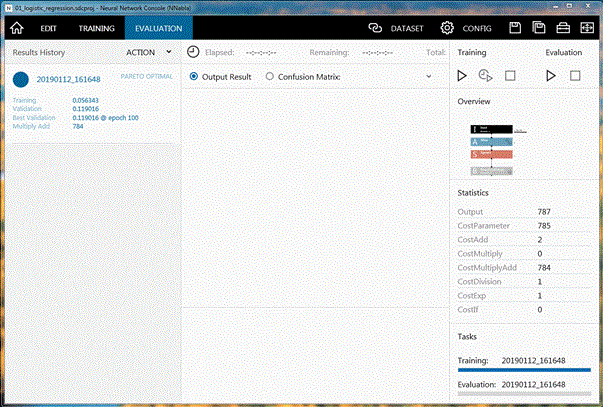Switch to the TRAINING tab
This screenshot has width=603, height=407.
click(x=97, y=28)
